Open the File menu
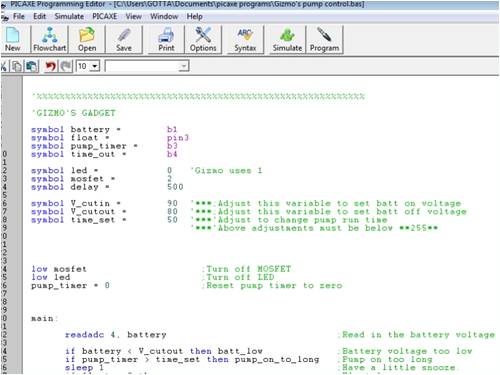Screen dimensions: 500x375 [x=19, y=16]
